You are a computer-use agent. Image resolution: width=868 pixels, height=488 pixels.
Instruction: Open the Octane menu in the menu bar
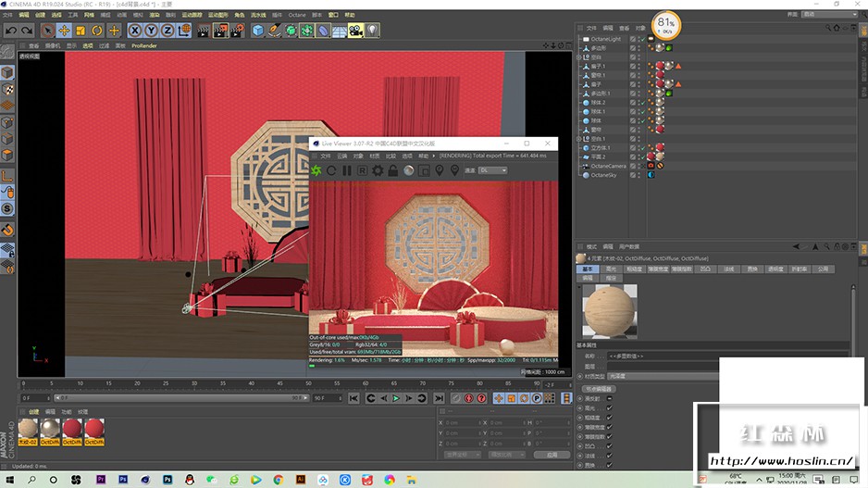point(296,16)
